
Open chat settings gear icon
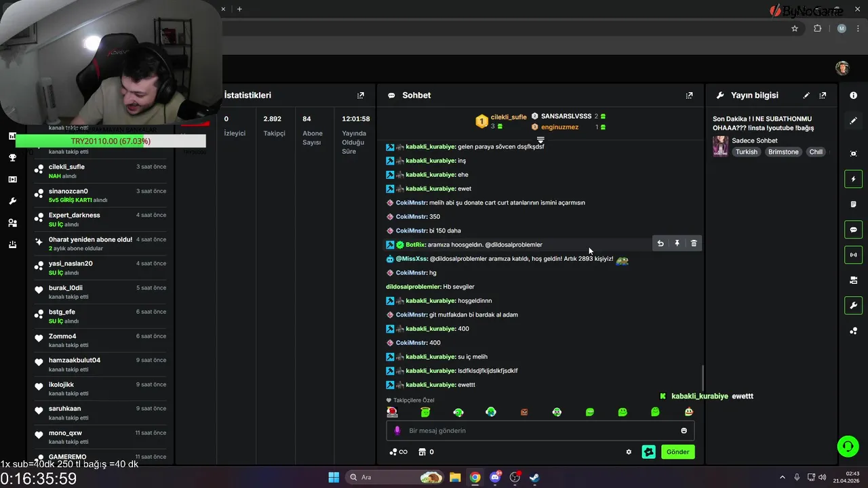coord(629,452)
